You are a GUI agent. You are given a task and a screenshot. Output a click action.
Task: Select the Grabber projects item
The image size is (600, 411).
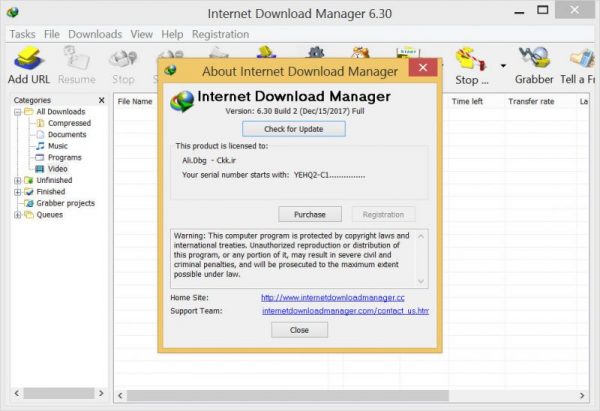[64, 203]
